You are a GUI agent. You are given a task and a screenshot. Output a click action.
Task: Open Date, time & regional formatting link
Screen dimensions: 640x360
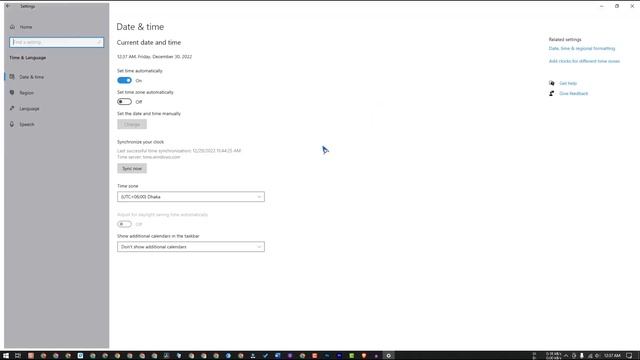point(582,49)
